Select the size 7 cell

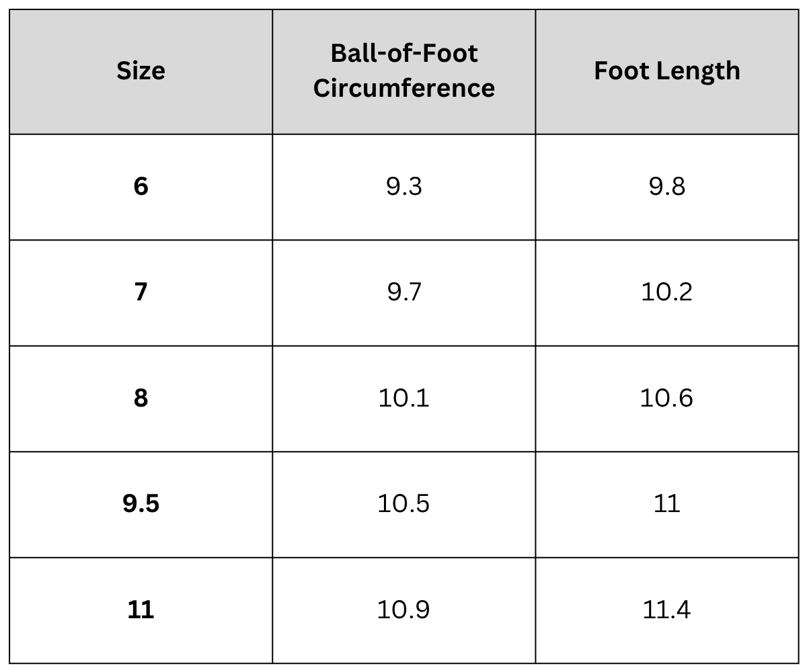[141, 292]
